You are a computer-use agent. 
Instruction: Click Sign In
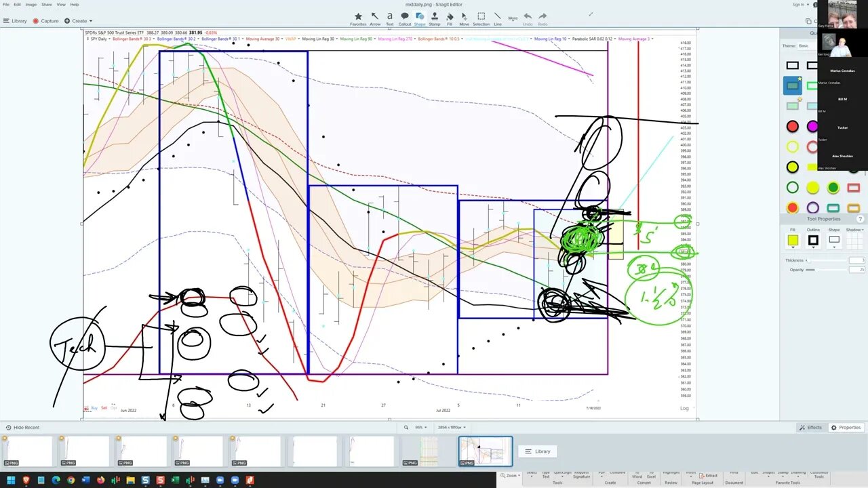[x=800, y=4]
